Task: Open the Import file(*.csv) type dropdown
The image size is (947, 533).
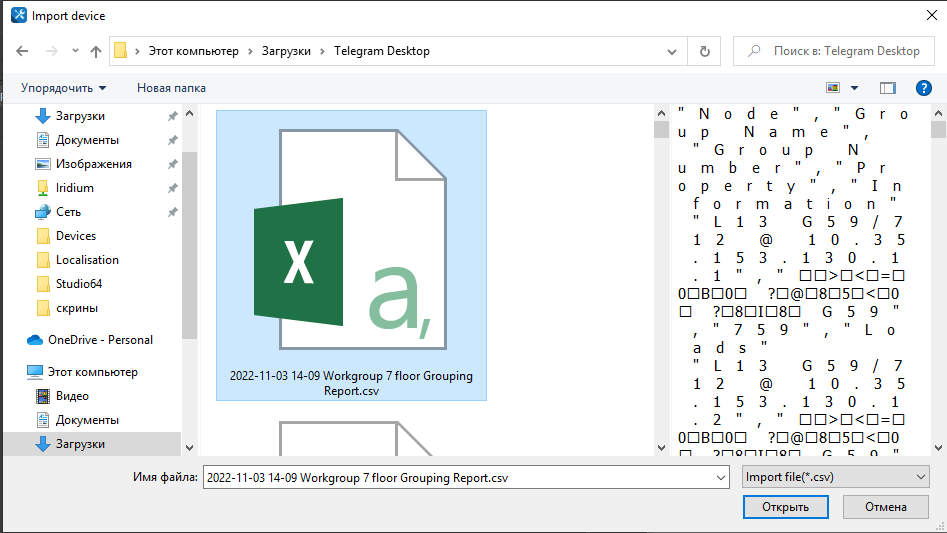Action: click(836, 478)
